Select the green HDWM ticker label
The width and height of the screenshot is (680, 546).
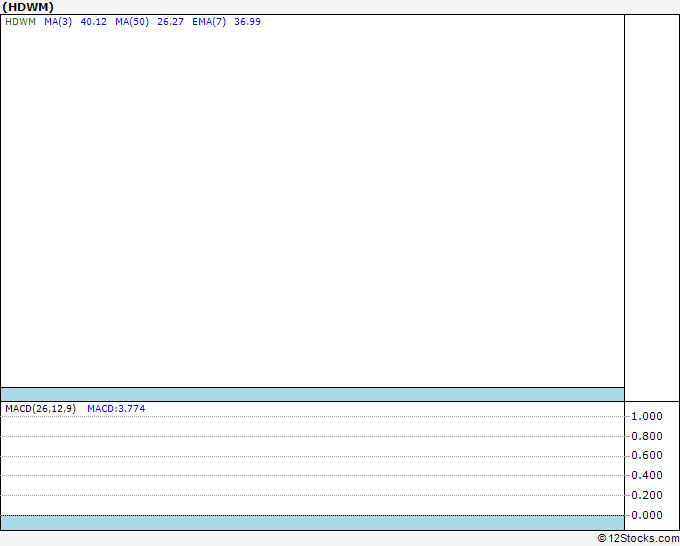[x=20, y=22]
